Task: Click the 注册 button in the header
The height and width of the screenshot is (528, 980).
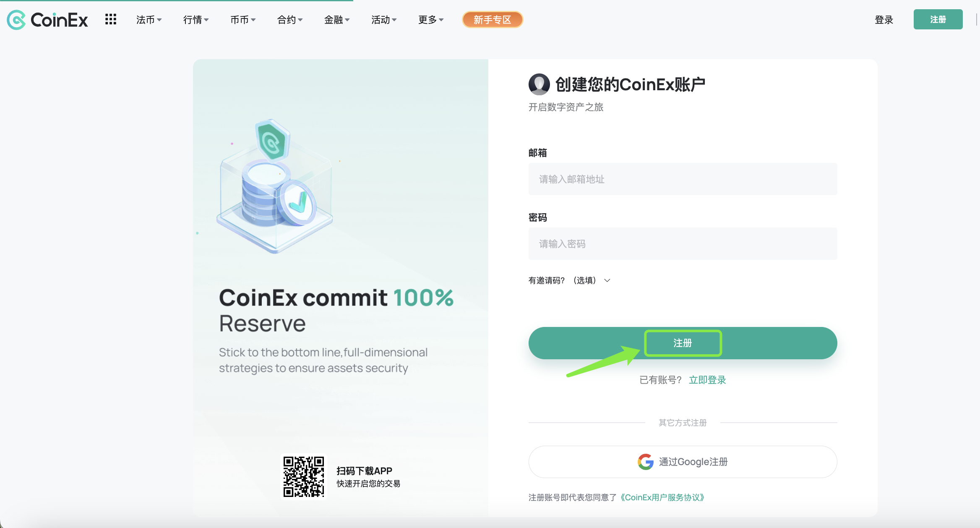Action: pyautogui.click(x=938, y=19)
